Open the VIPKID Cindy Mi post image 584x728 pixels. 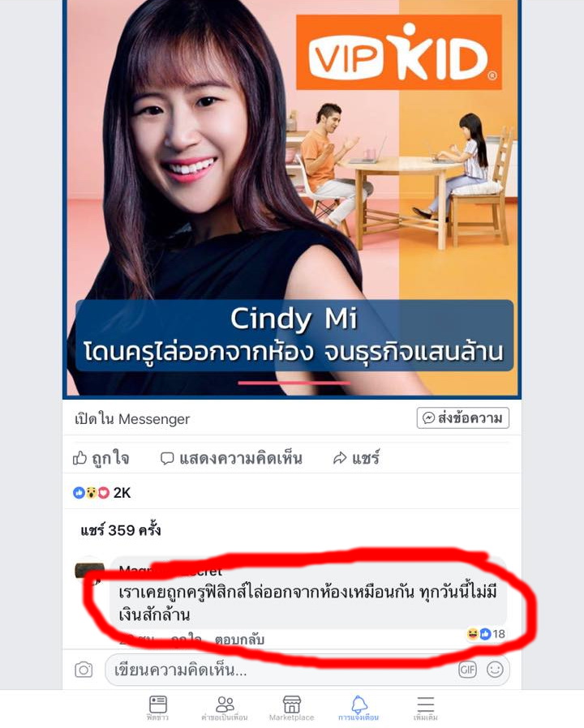tap(292, 199)
